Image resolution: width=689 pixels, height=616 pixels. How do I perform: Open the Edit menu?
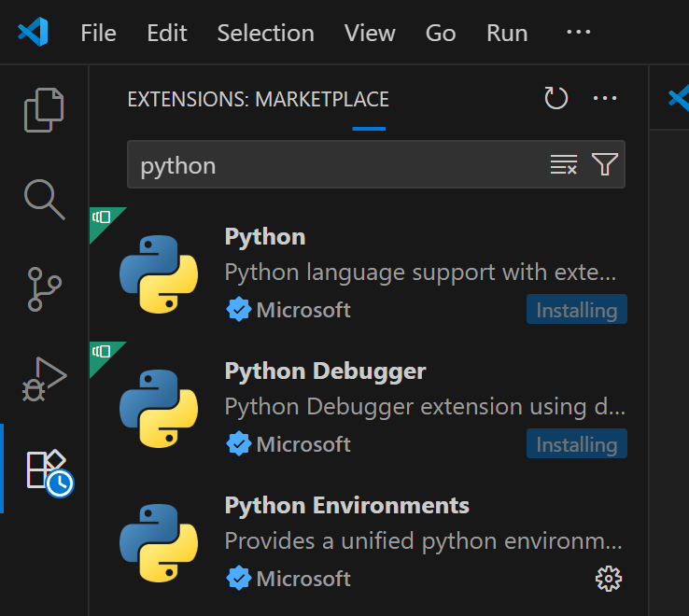(x=167, y=33)
